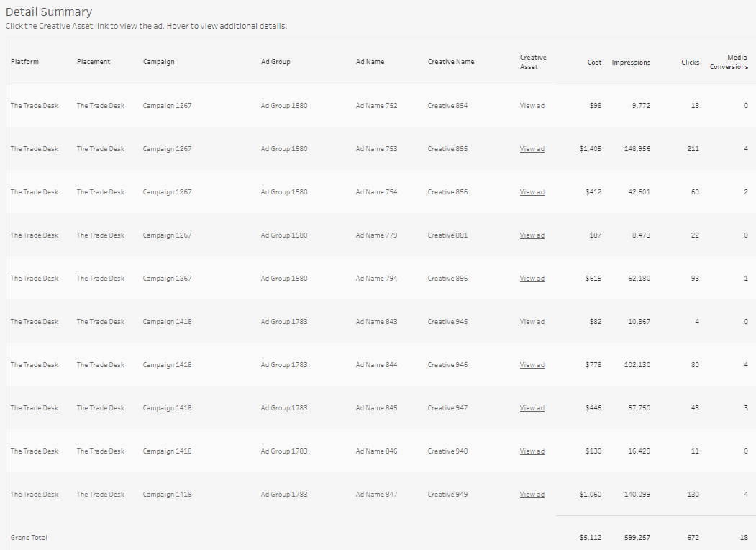
Task: Click the $1,405 cost value
Action: click(x=591, y=149)
